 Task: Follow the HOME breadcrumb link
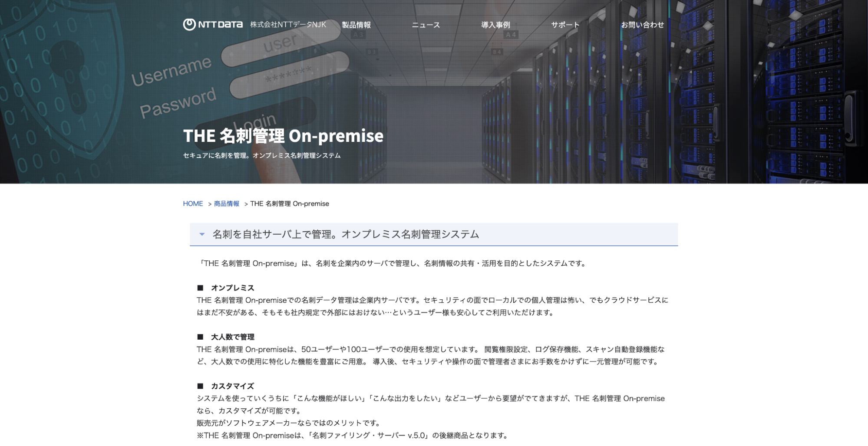coord(193,204)
